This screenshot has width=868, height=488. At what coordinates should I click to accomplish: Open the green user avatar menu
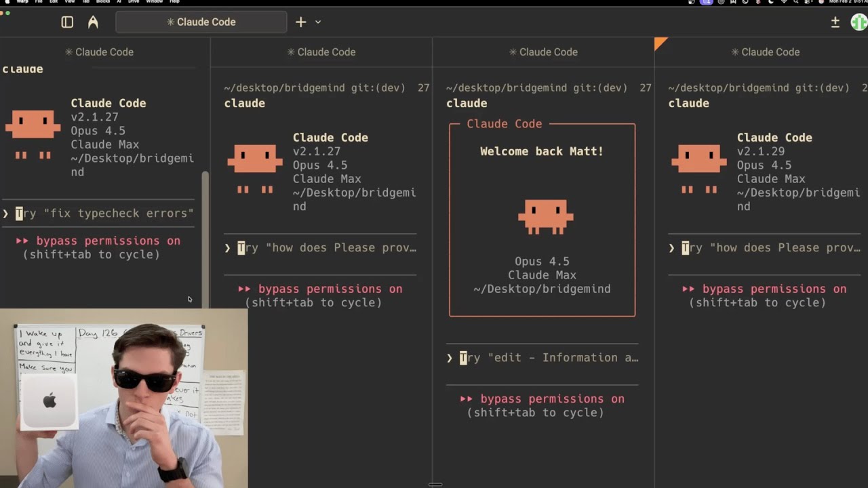pos(859,22)
